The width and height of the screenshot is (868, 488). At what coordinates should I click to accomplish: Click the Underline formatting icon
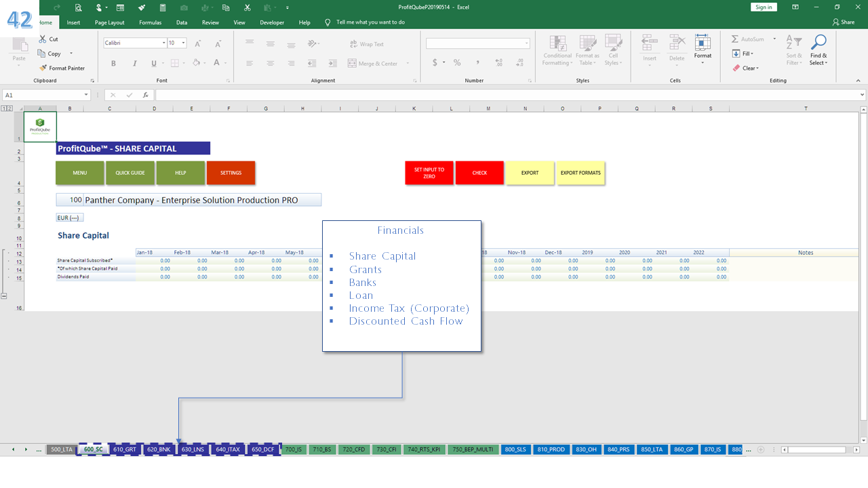pos(154,63)
